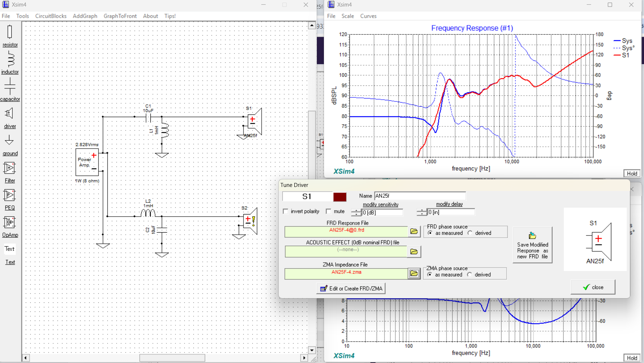This screenshot has width=644, height=363.
Task: Click Edit or Create FRD/ZMA button
Action: (x=351, y=288)
